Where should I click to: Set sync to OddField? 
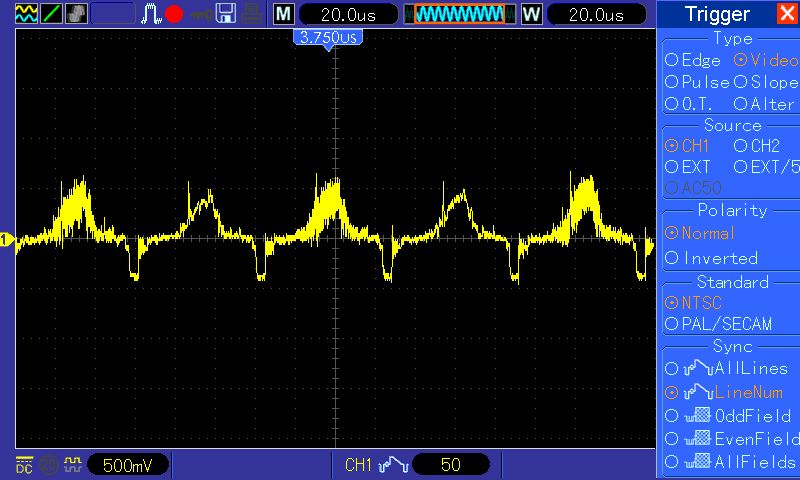(x=728, y=416)
